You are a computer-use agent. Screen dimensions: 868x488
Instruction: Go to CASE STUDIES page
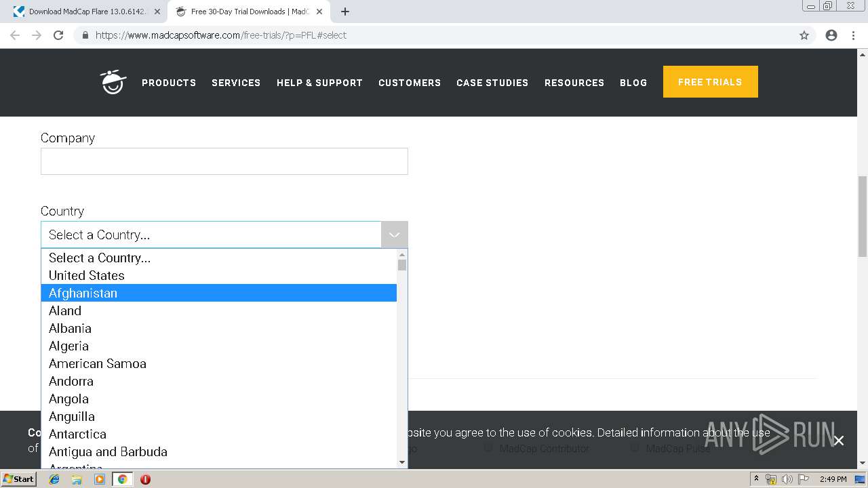coord(492,83)
